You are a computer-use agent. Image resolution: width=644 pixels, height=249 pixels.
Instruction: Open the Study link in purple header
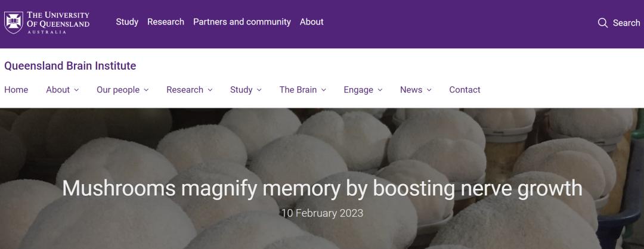point(127,21)
